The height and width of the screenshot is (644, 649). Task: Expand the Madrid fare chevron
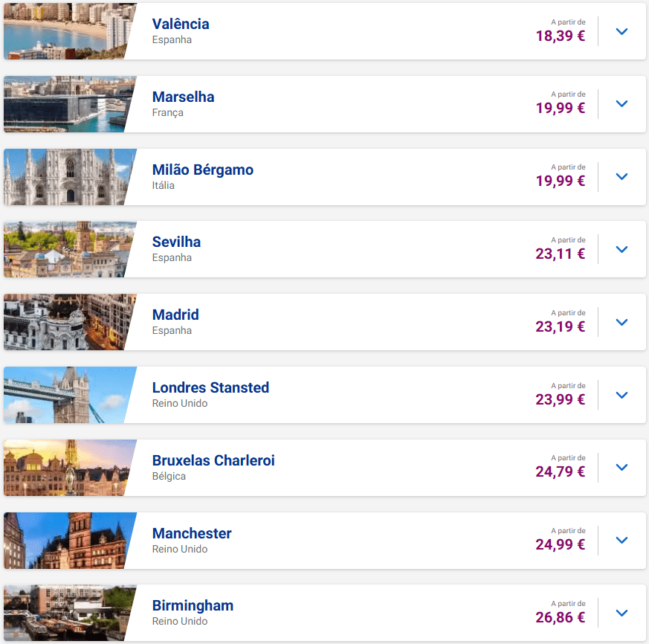click(622, 322)
